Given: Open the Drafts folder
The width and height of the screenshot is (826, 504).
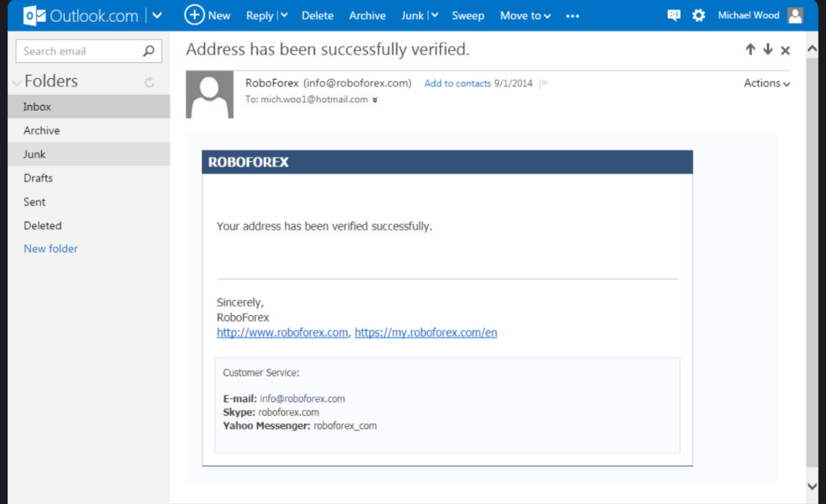Looking at the screenshot, I should [x=88, y=178].
